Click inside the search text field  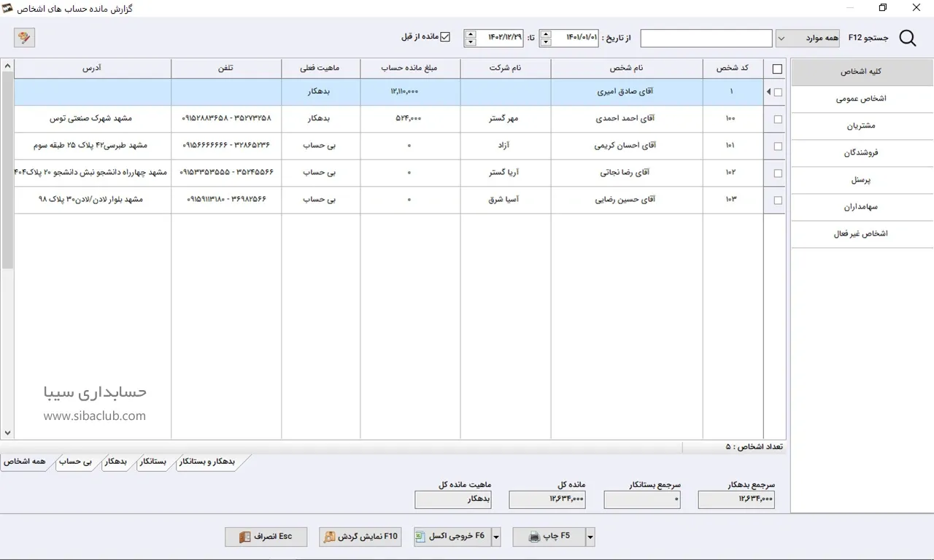point(706,38)
